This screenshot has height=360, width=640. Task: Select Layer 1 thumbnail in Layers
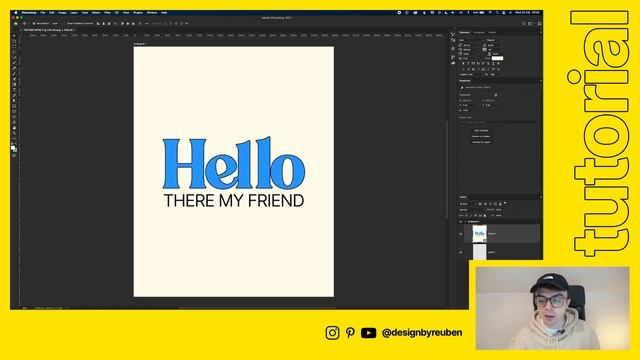coord(480,252)
